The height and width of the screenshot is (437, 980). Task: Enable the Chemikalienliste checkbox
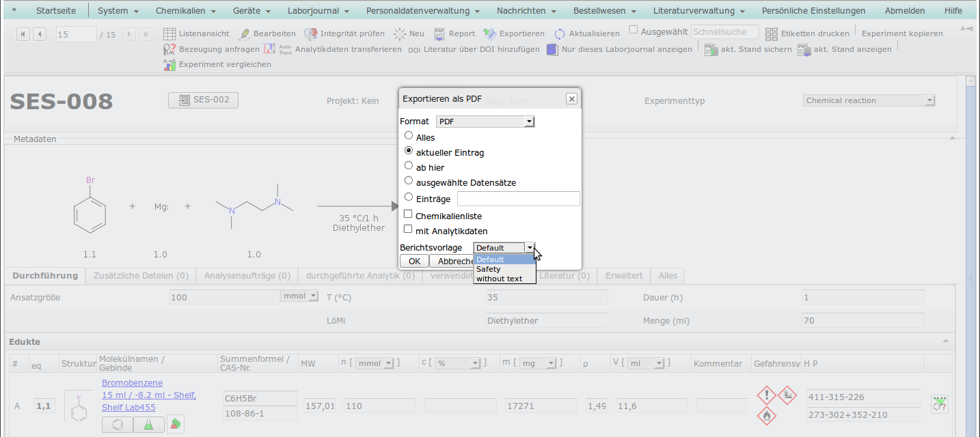tap(409, 214)
